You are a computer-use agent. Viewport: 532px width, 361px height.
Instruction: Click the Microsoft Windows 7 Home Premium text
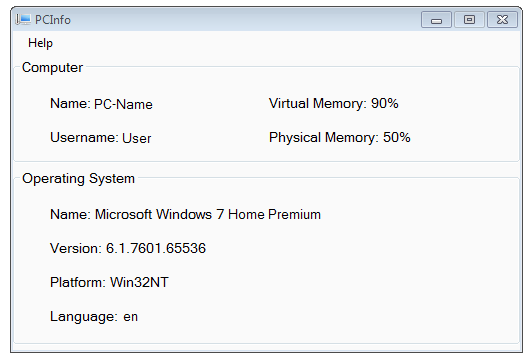[208, 214]
